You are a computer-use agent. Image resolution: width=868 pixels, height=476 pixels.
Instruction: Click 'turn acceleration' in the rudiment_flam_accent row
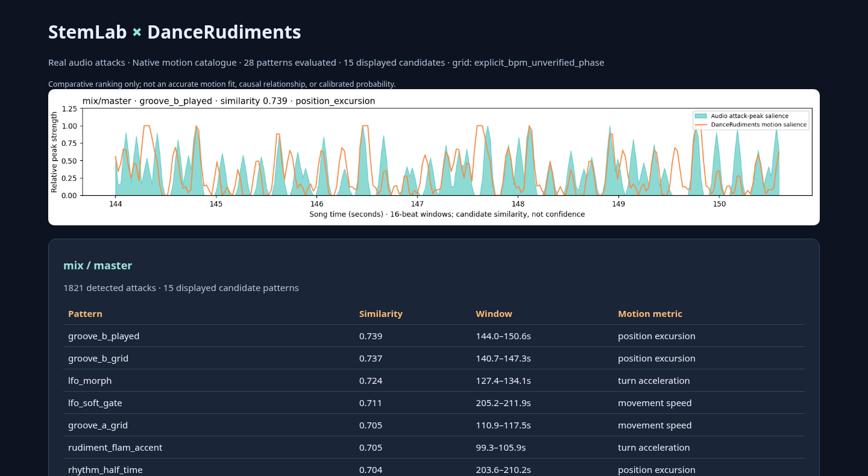point(654,448)
